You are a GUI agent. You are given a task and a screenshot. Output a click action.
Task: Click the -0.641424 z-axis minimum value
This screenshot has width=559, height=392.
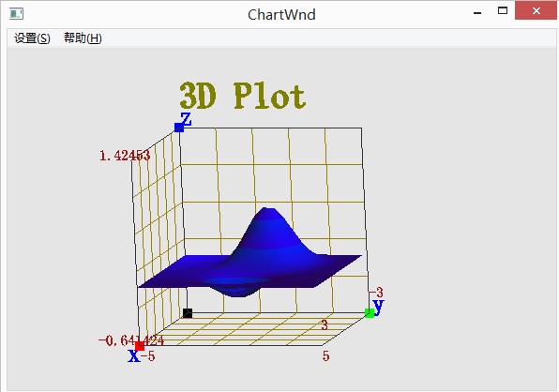[x=131, y=340]
